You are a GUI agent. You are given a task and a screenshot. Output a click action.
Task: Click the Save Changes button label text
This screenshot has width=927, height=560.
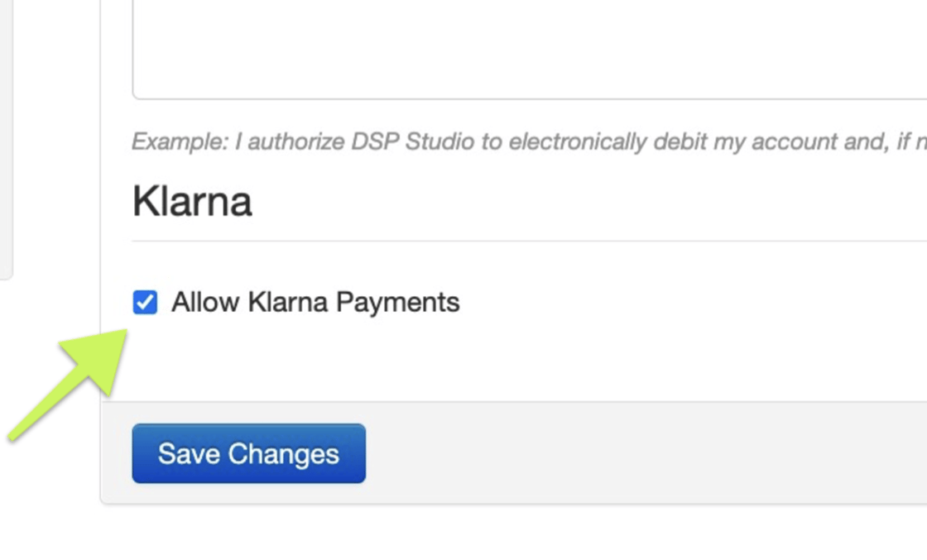[248, 453]
